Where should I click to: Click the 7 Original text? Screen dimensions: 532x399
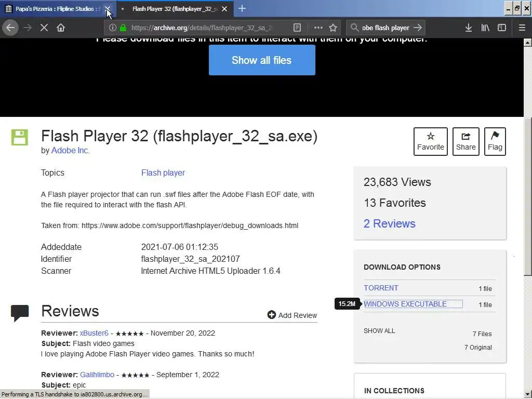pos(478,348)
